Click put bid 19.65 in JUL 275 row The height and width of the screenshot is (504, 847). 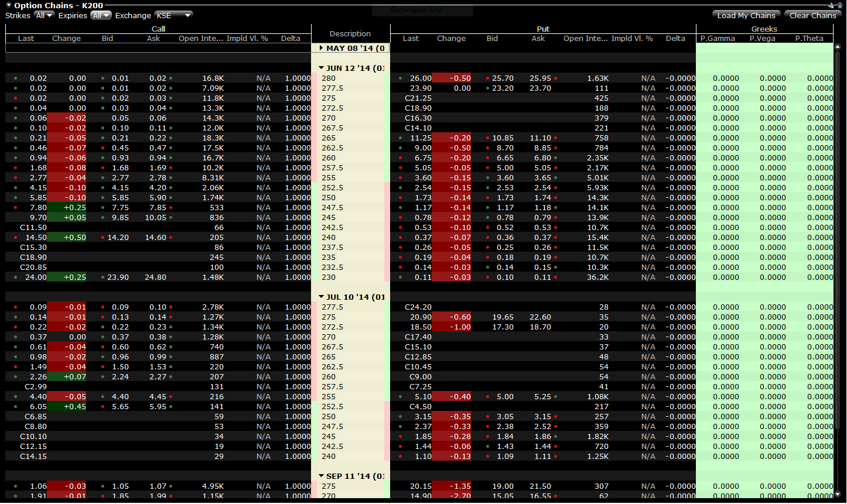[x=503, y=317]
